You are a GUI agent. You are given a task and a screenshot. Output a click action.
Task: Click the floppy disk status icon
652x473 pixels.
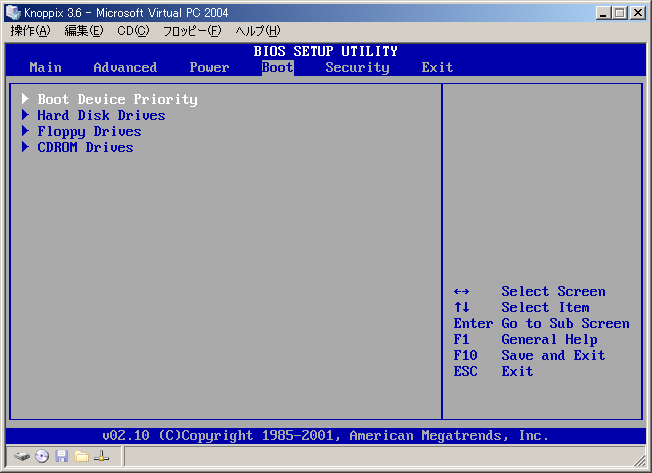[62, 456]
